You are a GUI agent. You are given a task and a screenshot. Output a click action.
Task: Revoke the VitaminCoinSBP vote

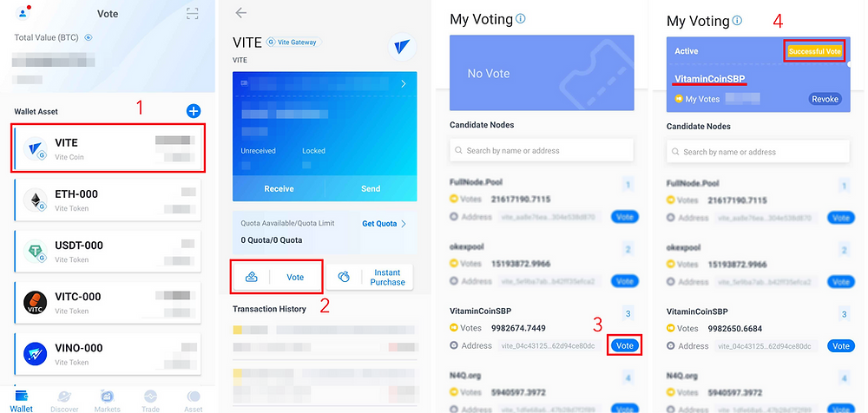point(825,99)
